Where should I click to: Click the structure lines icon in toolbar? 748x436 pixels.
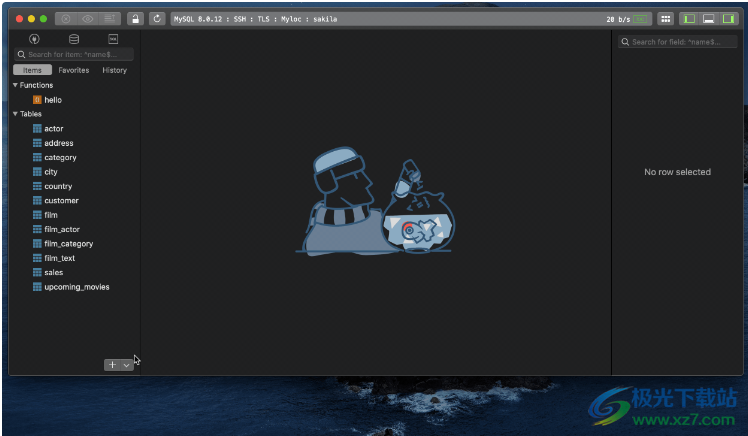(109, 19)
